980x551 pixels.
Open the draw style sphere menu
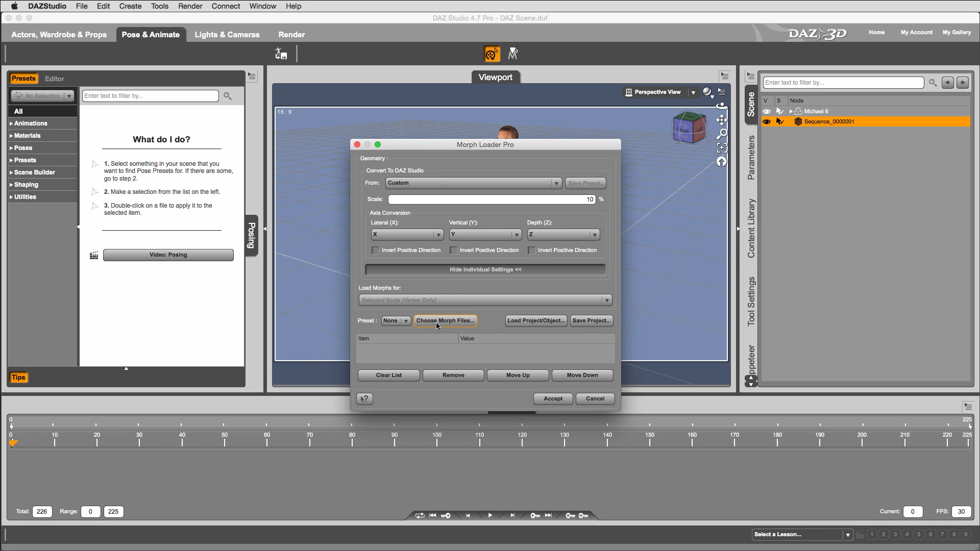tap(707, 92)
